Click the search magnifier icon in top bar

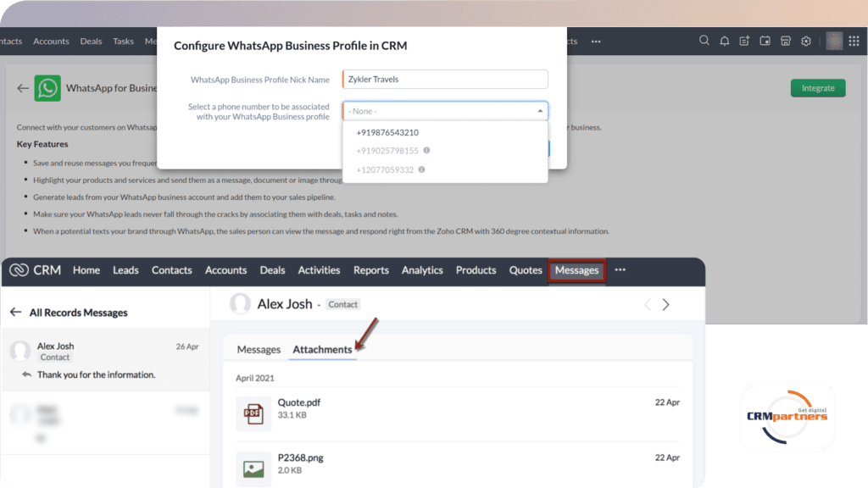coord(704,41)
